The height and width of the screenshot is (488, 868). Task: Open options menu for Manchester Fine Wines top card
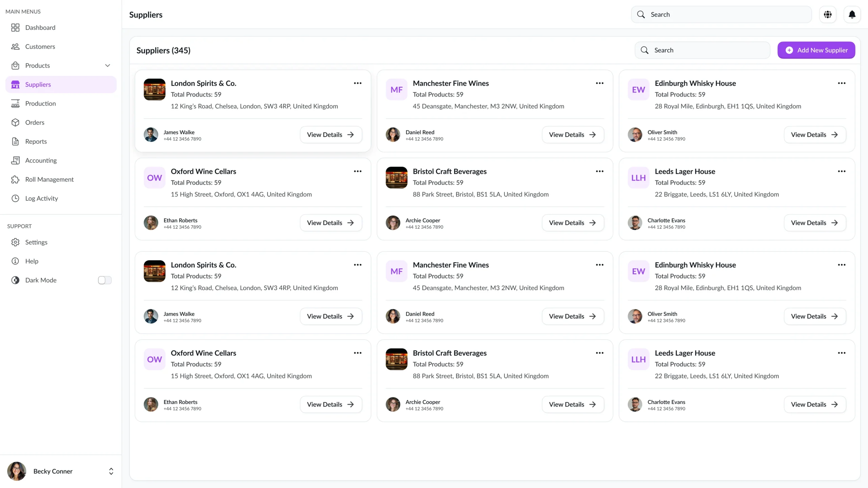click(599, 83)
